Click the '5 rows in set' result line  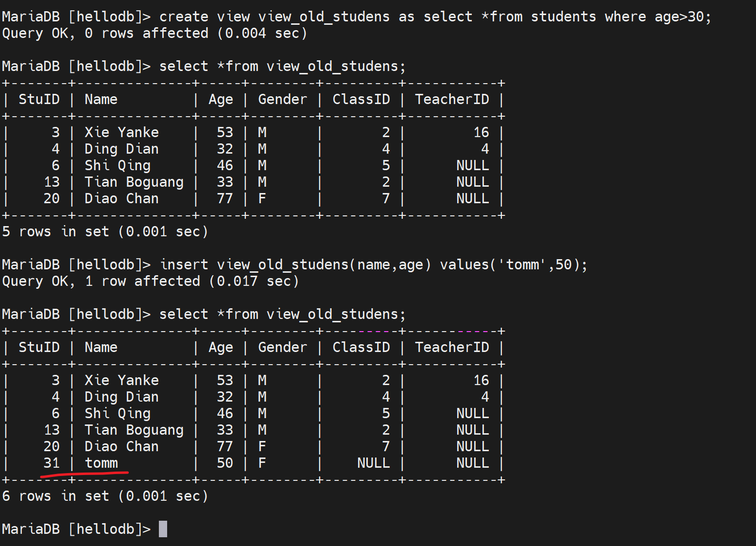(105, 231)
